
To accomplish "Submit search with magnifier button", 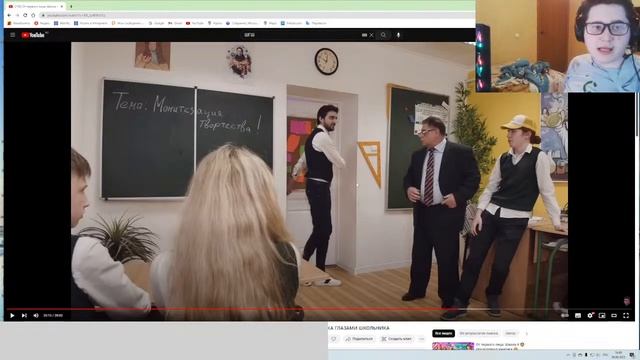I will [x=383, y=35].
